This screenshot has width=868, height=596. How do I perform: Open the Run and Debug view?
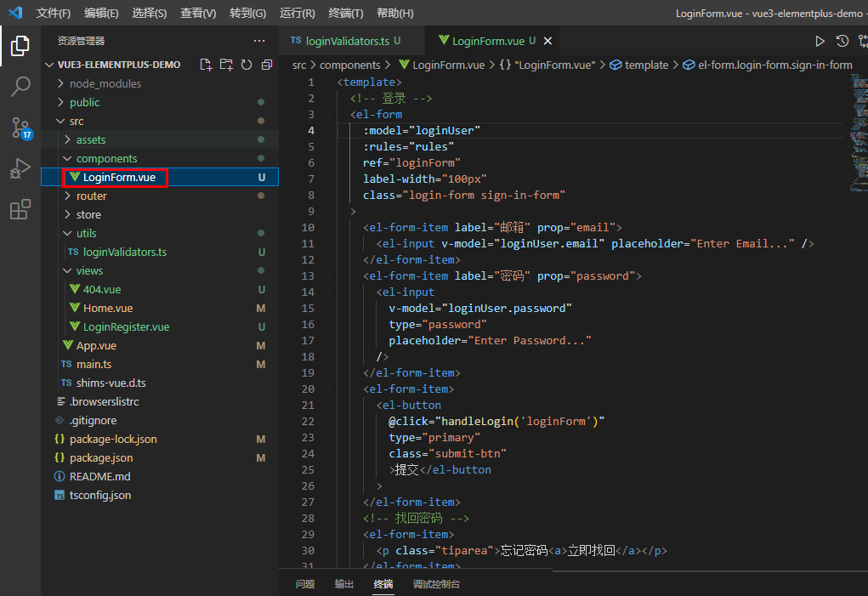click(20, 169)
